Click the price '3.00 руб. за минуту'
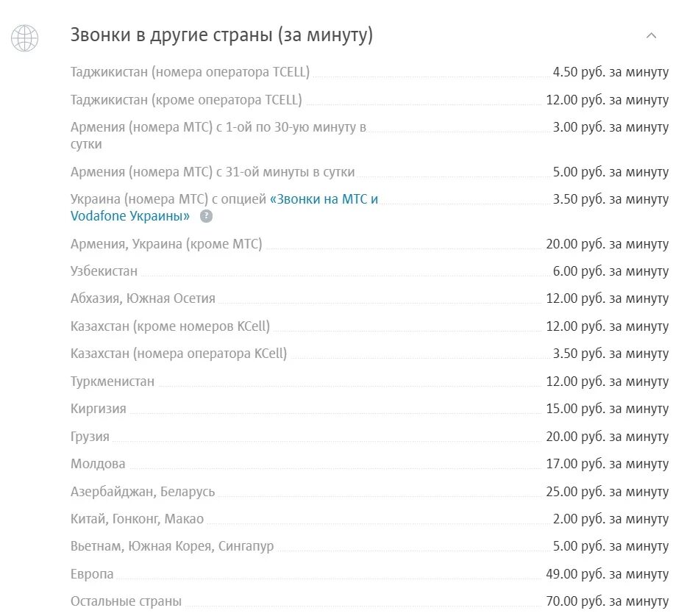This screenshot has height=616, width=687. click(x=611, y=127)
